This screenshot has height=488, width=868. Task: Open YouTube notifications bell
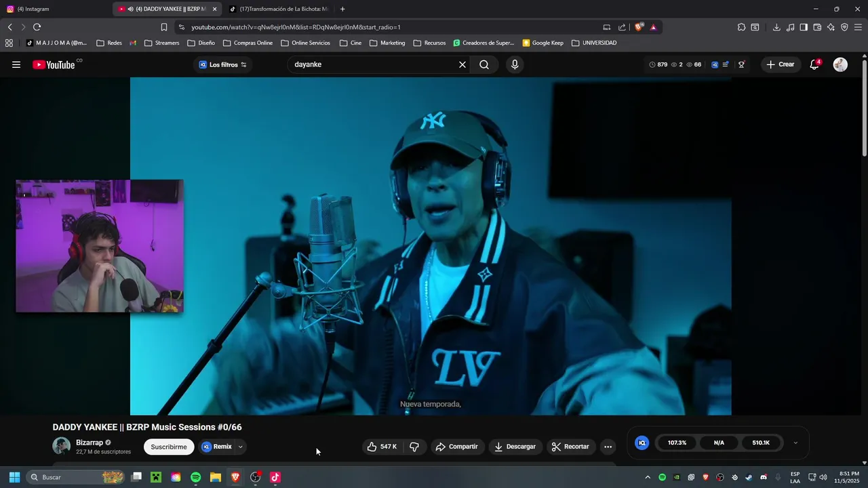pos(815,64)
